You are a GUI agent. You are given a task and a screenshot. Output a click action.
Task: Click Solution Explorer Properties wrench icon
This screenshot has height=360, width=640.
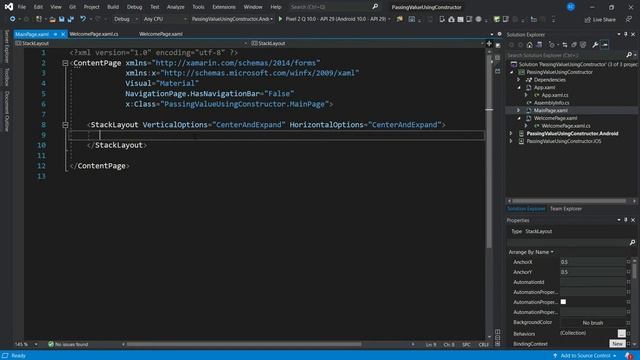(595, 45)
